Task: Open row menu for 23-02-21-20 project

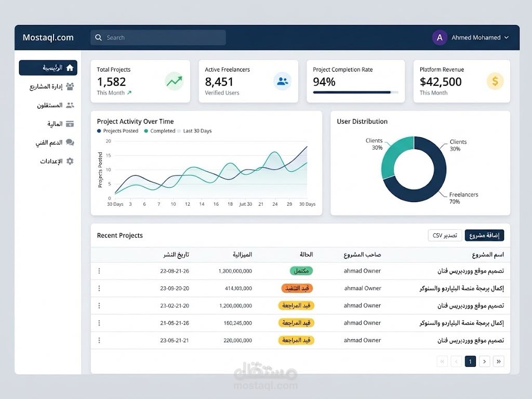Action: click(x=99, y=305)
